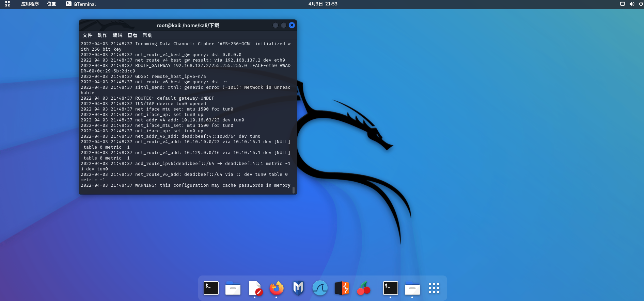Click the 'net_route_v6_add: dead:beef::/64 via ::' line

tap(184, 177)
